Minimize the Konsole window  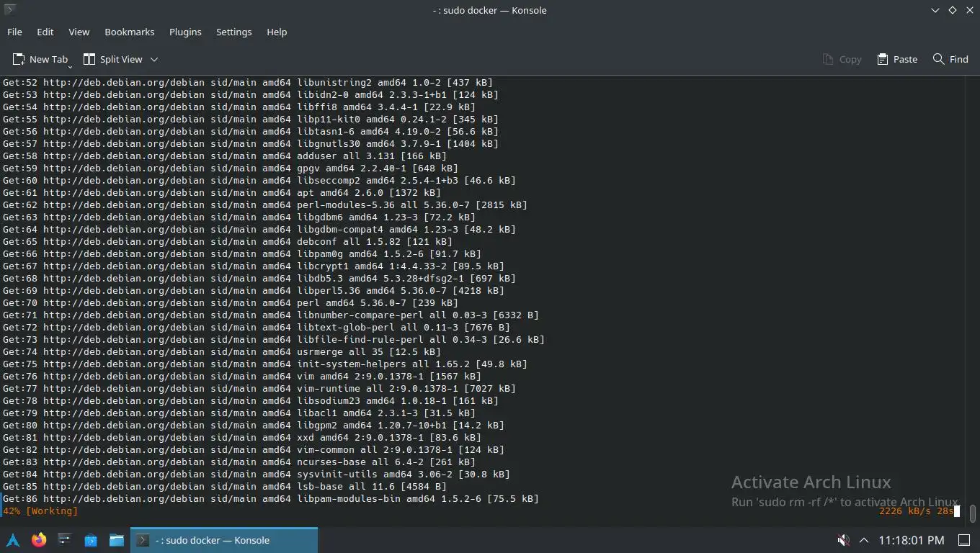[935, 10]
